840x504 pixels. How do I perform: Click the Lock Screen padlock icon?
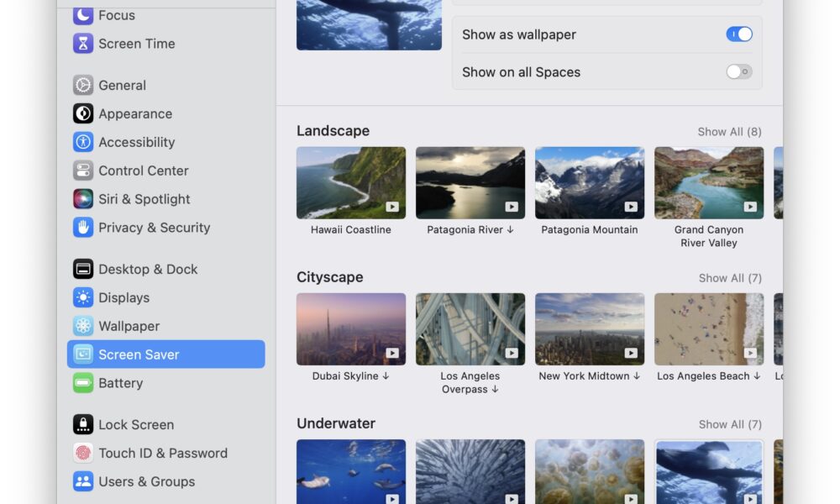coord(83,424)
